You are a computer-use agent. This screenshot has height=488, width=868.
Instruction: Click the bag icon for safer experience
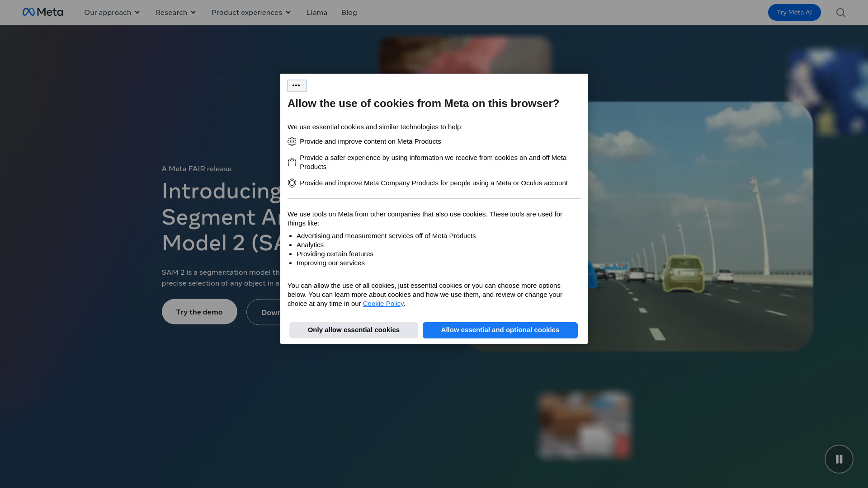coord(292,162)
